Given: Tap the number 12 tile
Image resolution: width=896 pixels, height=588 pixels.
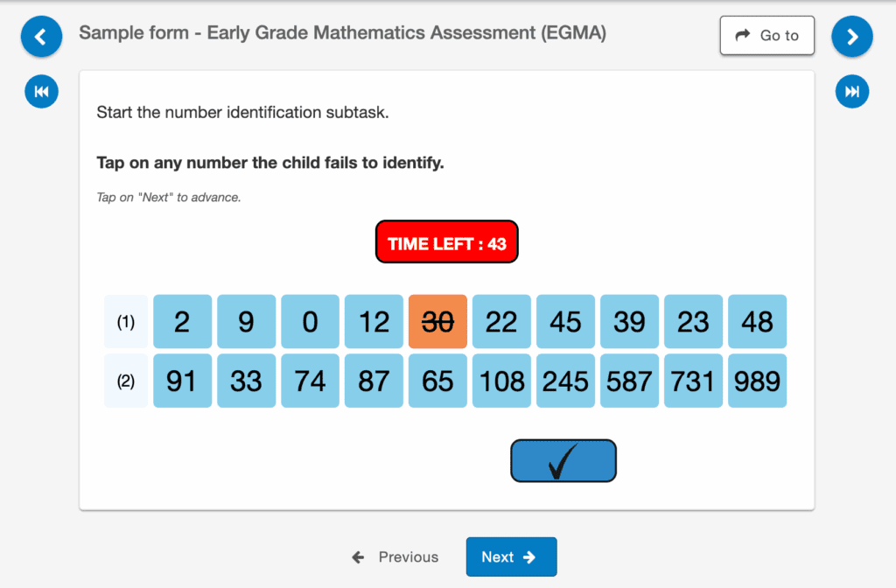Looking at the screenshot, I should point(374,322).
